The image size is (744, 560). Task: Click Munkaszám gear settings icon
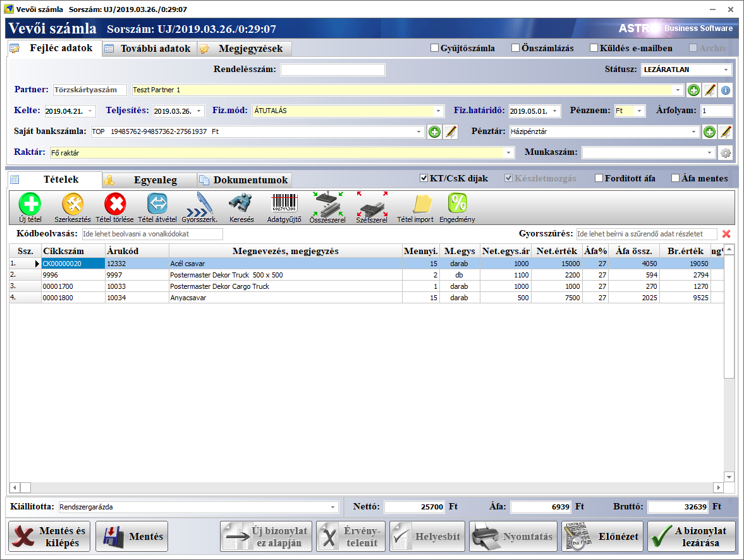click(x=726, y=153)
